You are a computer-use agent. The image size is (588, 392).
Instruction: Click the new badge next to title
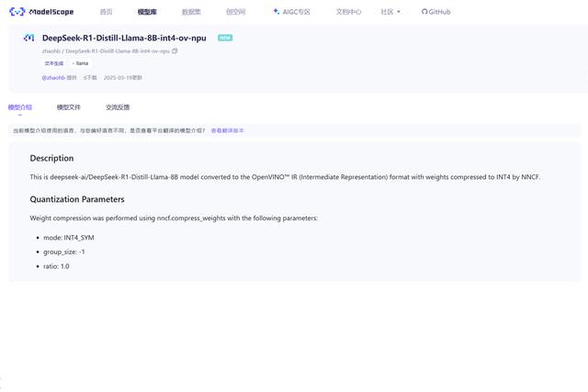(x=225, y=38)
